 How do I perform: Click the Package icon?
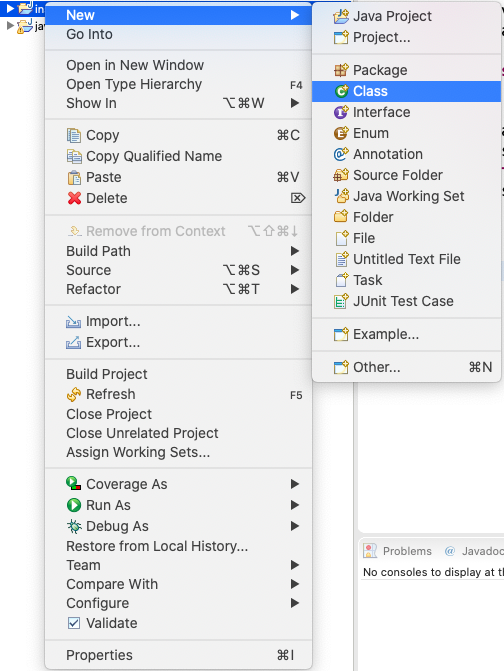(x=341, y=70)
